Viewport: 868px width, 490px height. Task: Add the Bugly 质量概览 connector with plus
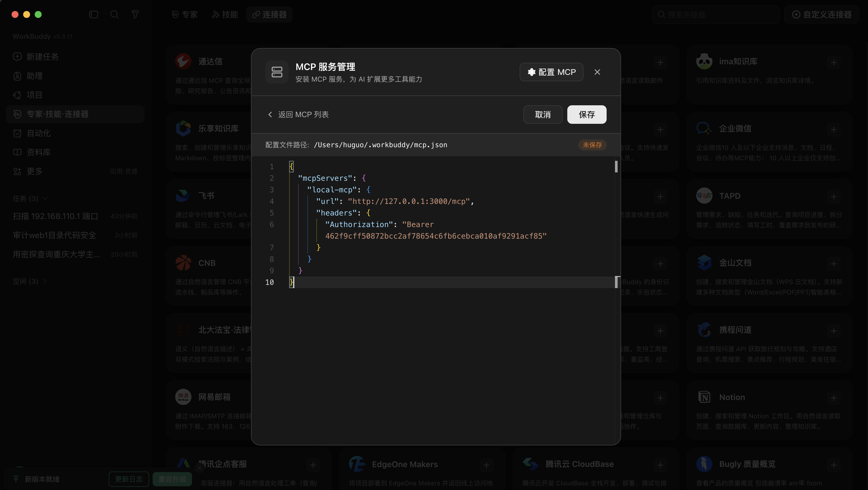tap(834, 465)
